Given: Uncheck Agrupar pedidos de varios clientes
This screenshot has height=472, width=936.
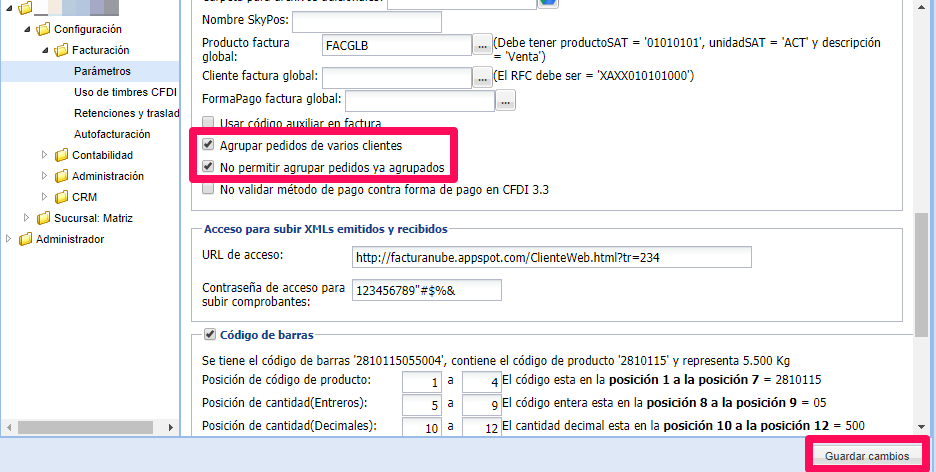Looking at the screenshot, I should tap(208, 145).
